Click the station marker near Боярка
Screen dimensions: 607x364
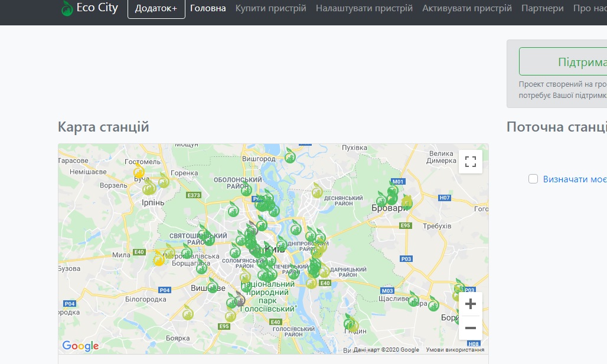coord(188,313)
